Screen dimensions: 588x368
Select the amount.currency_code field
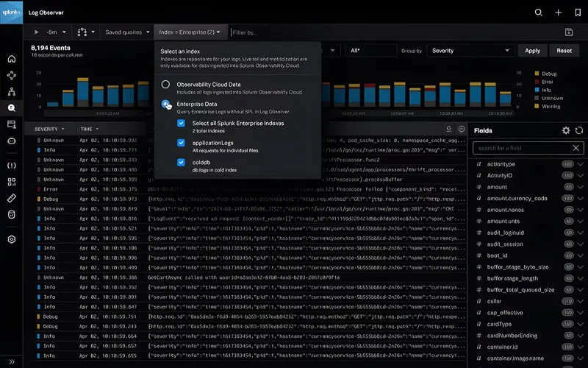pos(517,198)
